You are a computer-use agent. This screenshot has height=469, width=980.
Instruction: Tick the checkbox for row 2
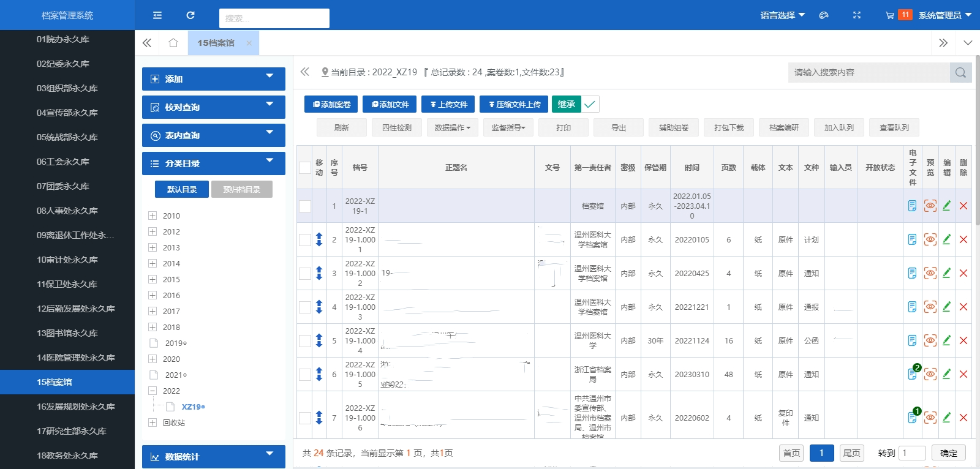[x=304, y=239]
